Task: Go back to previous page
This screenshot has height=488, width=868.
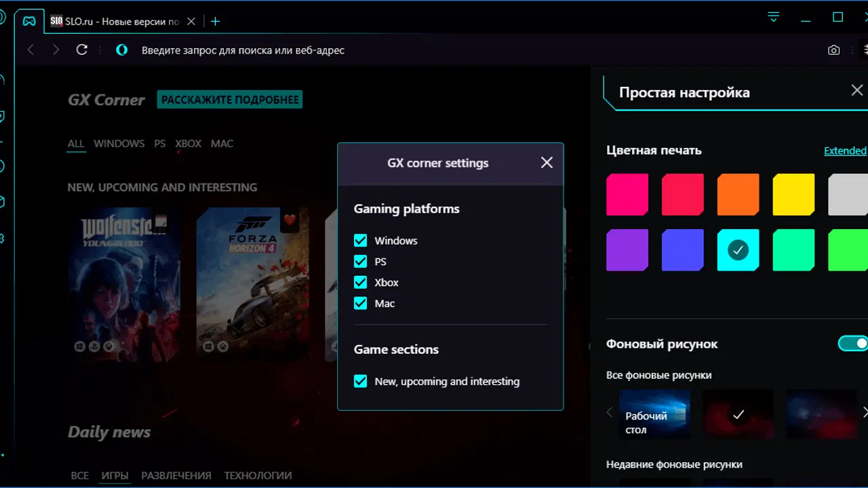Action: coord(31,49)
